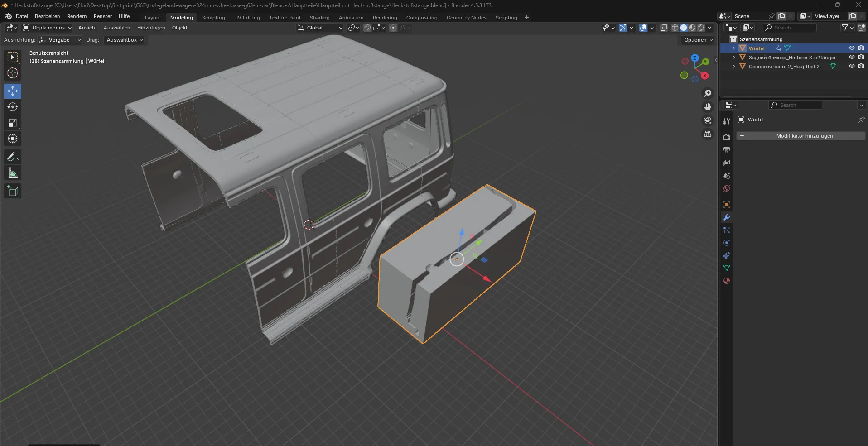Hide Würfel object in the outliner

(x=852, y=48)
